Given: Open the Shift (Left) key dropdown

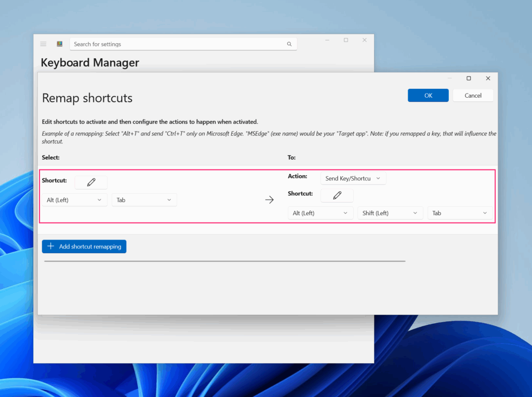Looking at the screenshot, I should click(x=390, y=213).
